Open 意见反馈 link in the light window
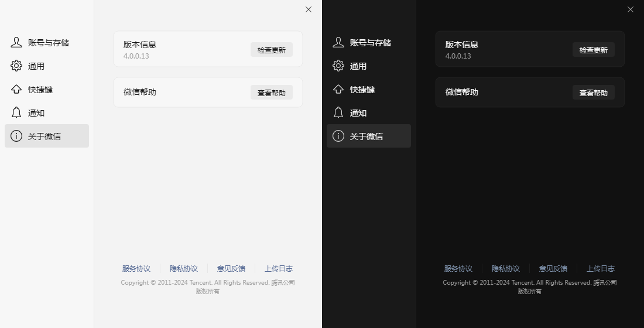The width and height of the screenshot is (644, 328). (x=231, y=268)
